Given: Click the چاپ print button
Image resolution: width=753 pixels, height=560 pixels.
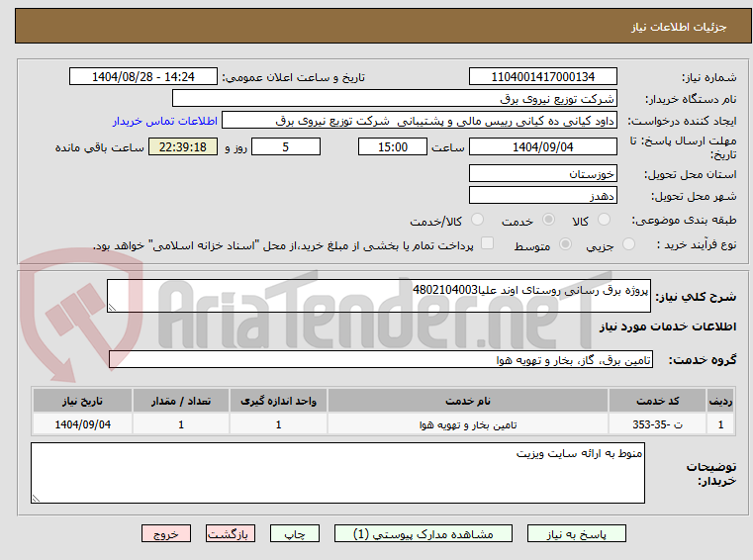Looking at the screenshot, I should [295, 533].
